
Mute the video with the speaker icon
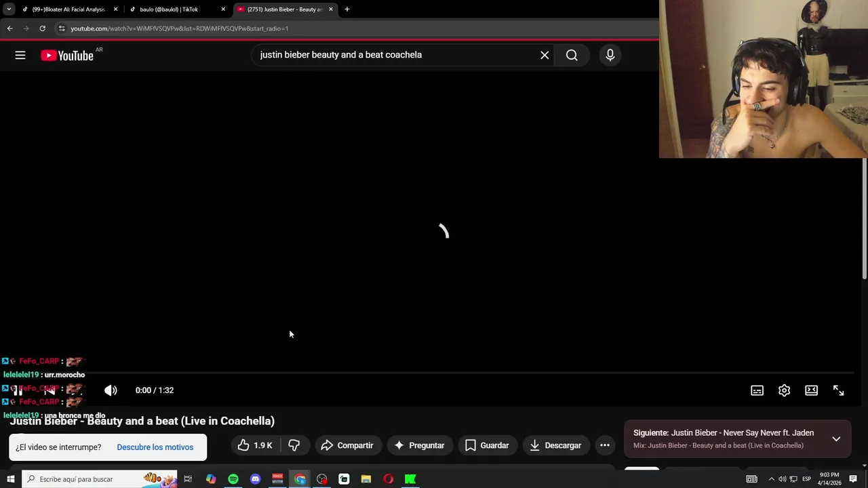coord(111,390)
